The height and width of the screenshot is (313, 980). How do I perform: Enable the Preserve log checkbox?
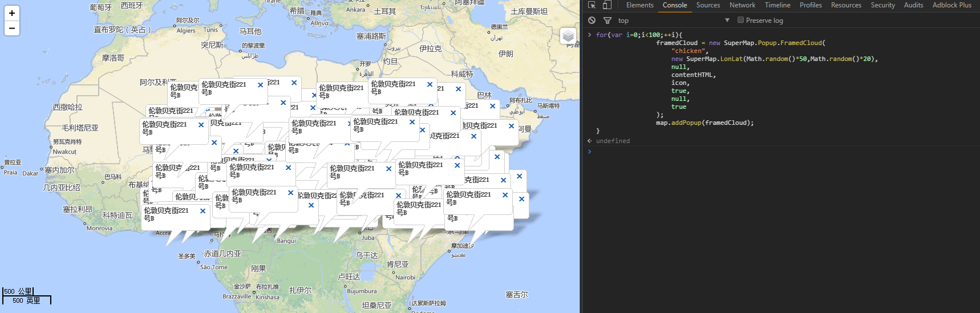coord(740,20)
